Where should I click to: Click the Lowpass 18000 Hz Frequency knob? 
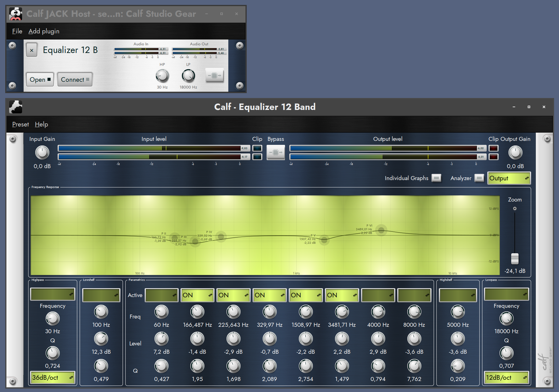506,318
